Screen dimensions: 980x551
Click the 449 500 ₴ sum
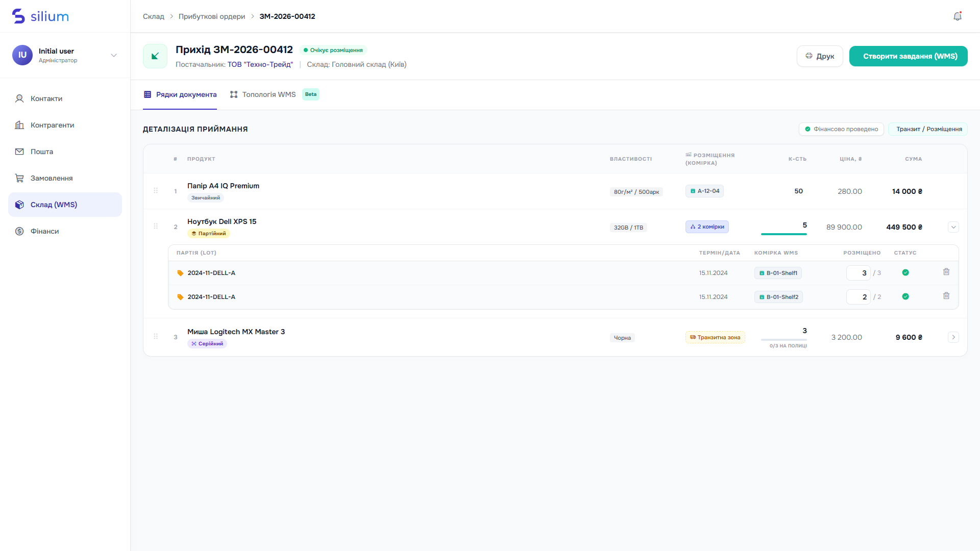(904, 227)
